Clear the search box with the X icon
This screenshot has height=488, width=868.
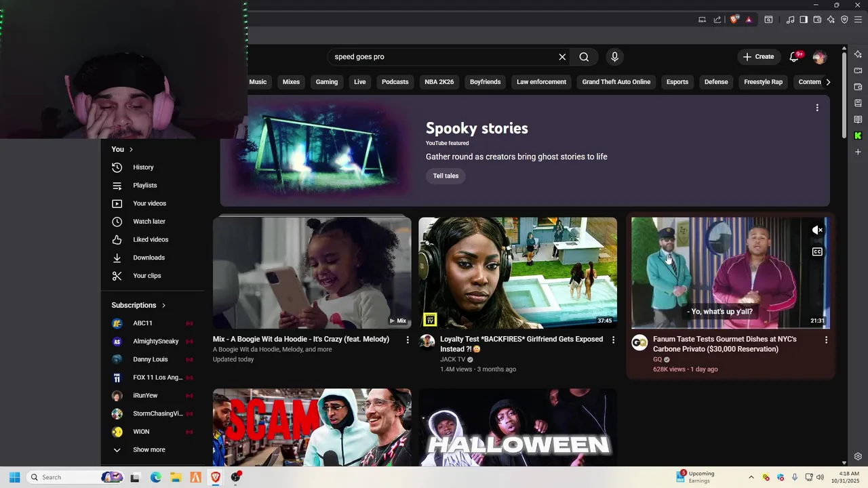coord(562,57)
